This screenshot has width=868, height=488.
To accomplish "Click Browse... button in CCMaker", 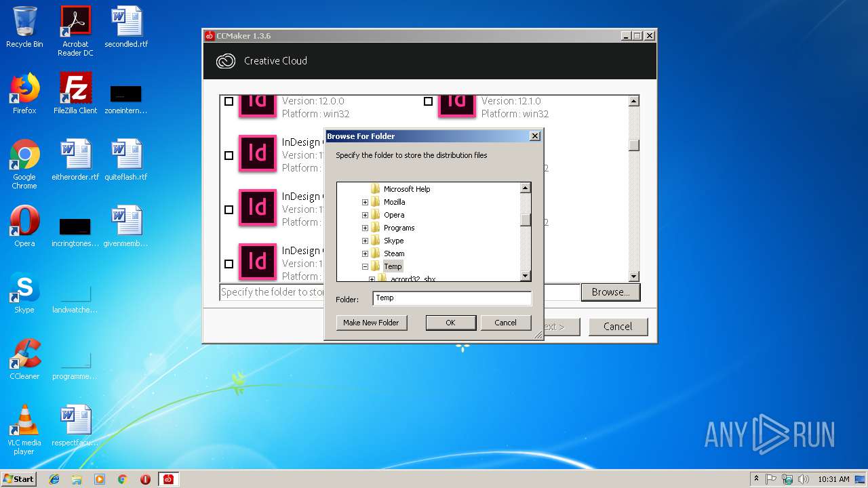I will [610, 292].
